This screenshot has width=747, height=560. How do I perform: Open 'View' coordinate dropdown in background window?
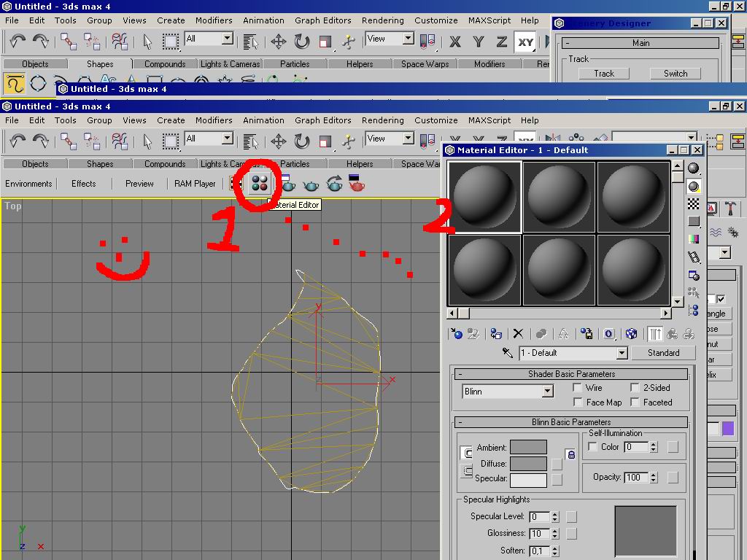pos(409,39)
